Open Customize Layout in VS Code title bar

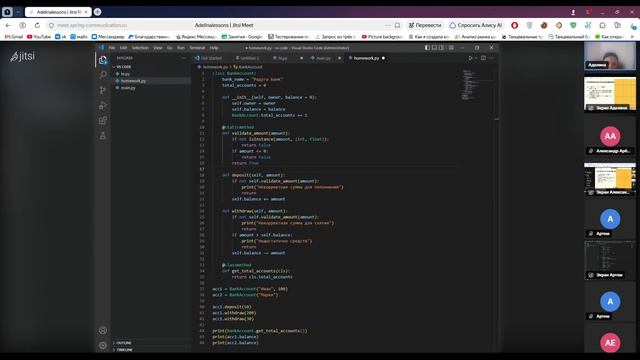click(x=451, y=48)
